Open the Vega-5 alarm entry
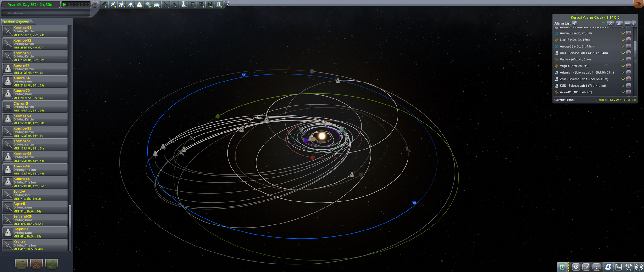The image size is (644, 272). click(x=574, y=66)
